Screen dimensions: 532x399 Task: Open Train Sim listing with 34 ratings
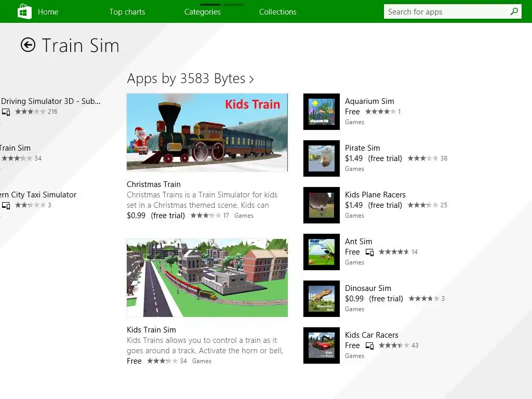click(x=15, y=148)
